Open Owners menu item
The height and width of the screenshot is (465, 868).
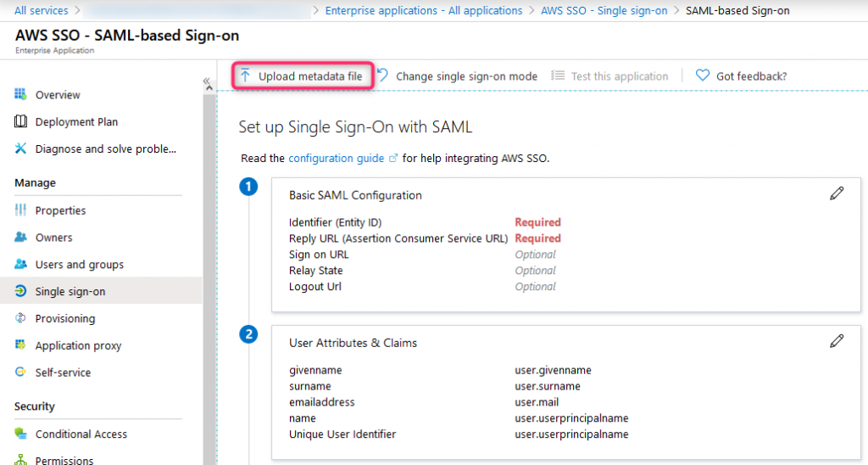[53, 238]
